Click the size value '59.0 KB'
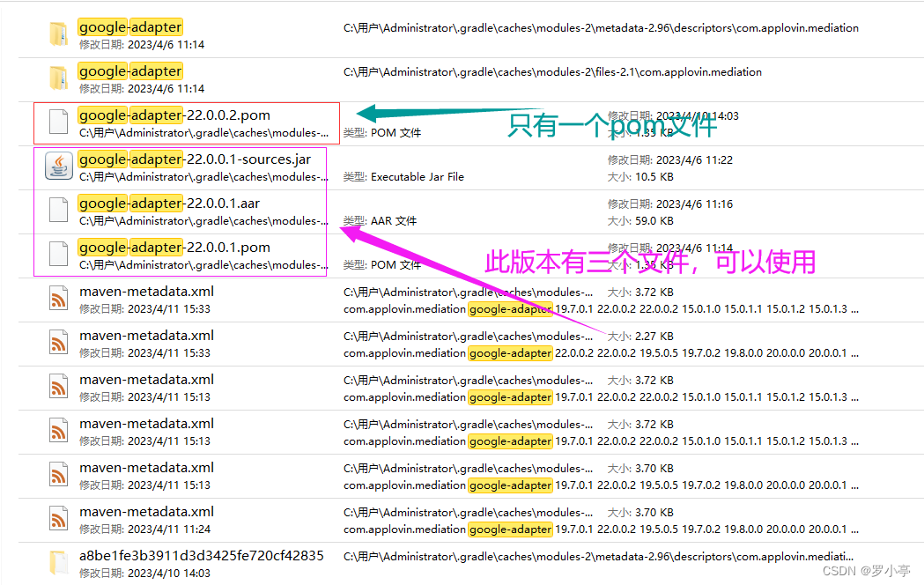The width and height of the screenshot is (924, 585). [654, 221]
